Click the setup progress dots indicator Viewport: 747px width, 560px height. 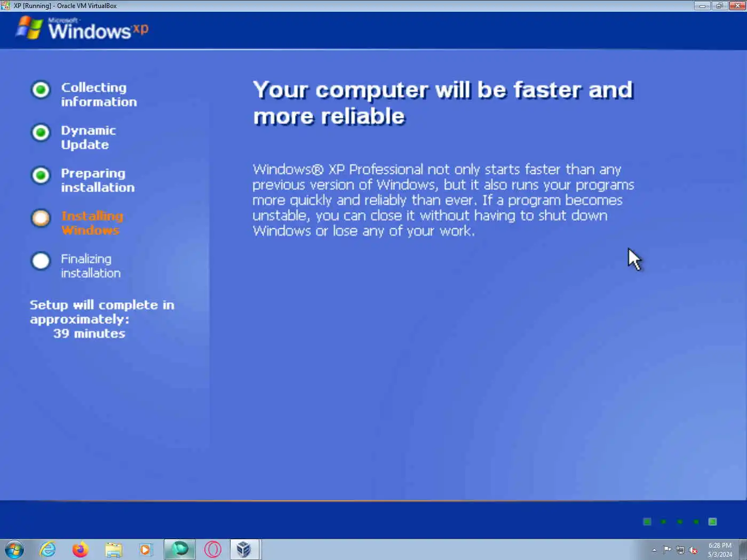[x=680, y=522]
